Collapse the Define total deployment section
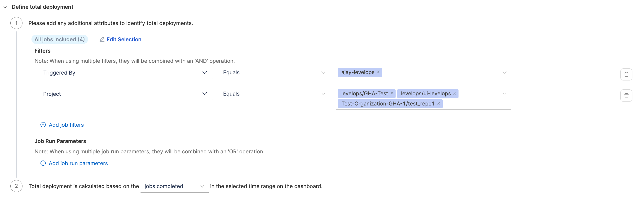The width and height of the screenshot is (644, 202). [x=5, y=7]
